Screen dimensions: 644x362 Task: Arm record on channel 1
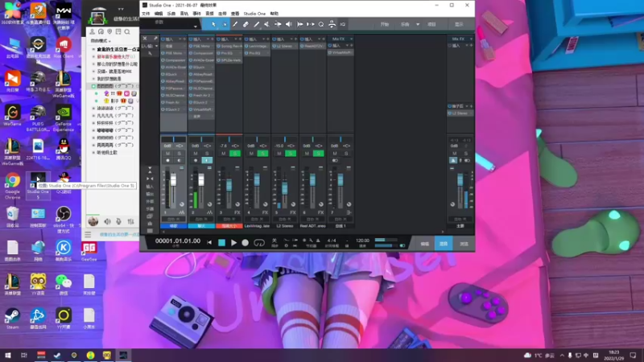tap(167, 160)
